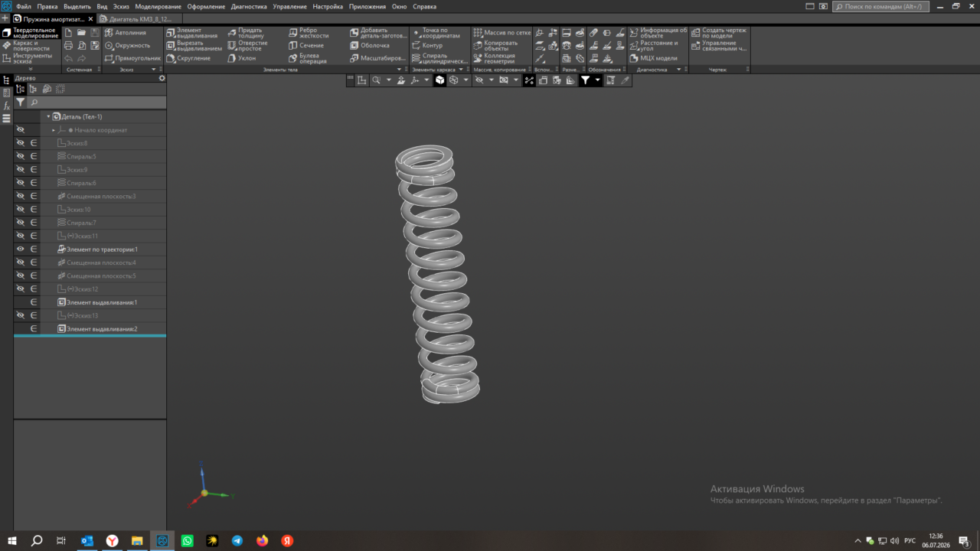Collapse the Деталь (Тел-1) tree node
The height and width of the screenshot is (551, 980).
(48, 117)
